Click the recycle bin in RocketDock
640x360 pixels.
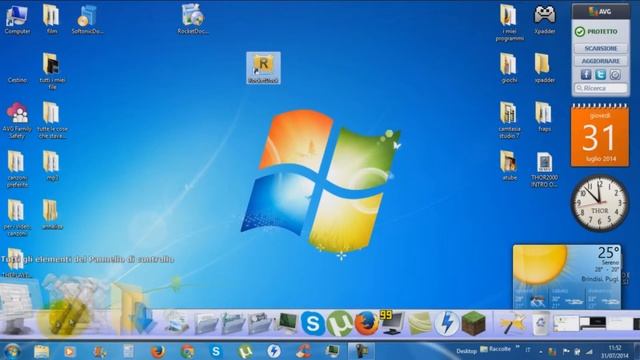point(540,324)
